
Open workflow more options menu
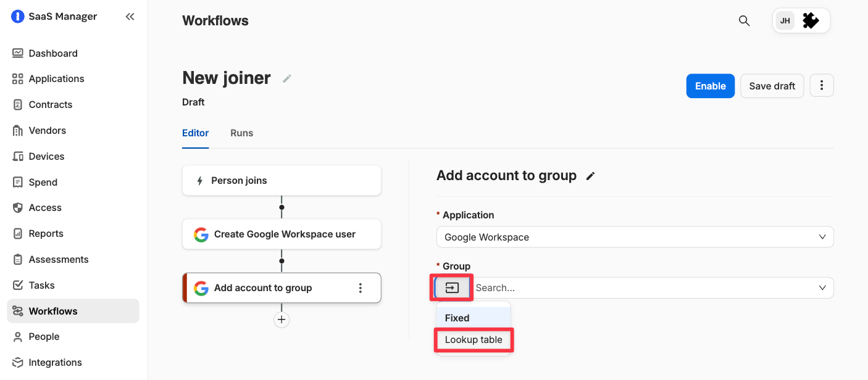coord(822,86)
